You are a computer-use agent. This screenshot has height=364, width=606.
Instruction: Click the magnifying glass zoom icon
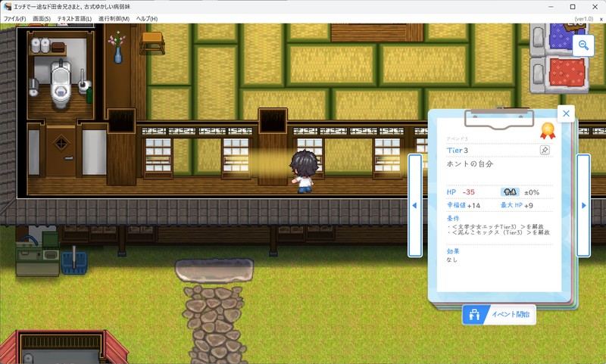[584, 45]
